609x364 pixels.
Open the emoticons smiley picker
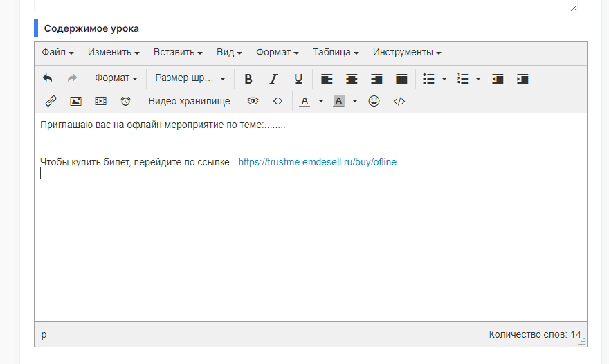coord(374,101)
